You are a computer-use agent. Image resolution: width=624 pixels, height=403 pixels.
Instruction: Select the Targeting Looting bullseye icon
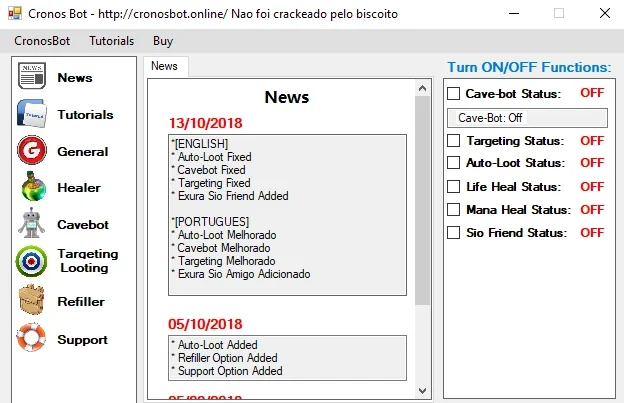click(31, 261)
